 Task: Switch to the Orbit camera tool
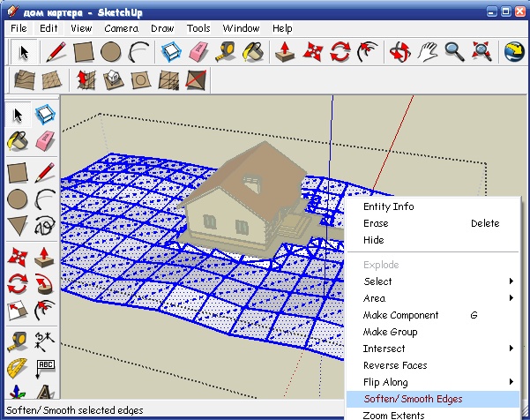(399, 52)
